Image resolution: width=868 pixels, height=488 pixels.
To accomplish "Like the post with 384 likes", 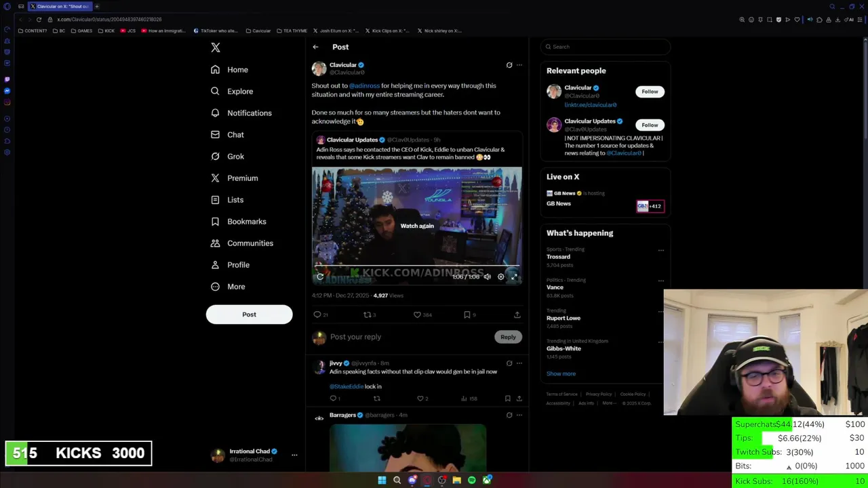I will coord(417,314).
